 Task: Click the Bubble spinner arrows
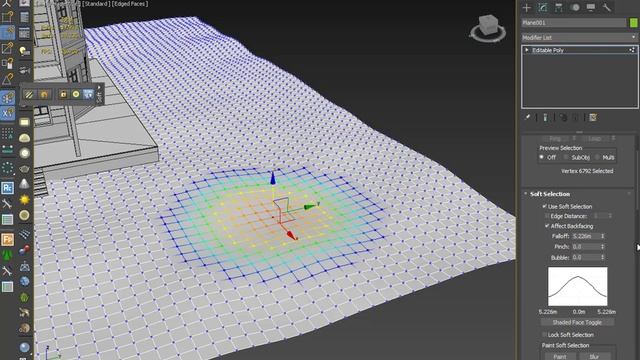point(602,257)
